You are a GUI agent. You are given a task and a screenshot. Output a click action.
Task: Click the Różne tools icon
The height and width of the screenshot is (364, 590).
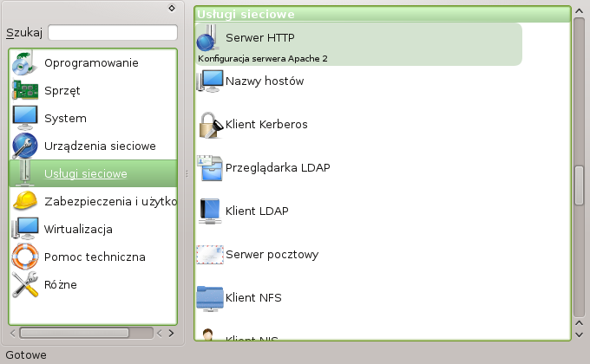25,284
